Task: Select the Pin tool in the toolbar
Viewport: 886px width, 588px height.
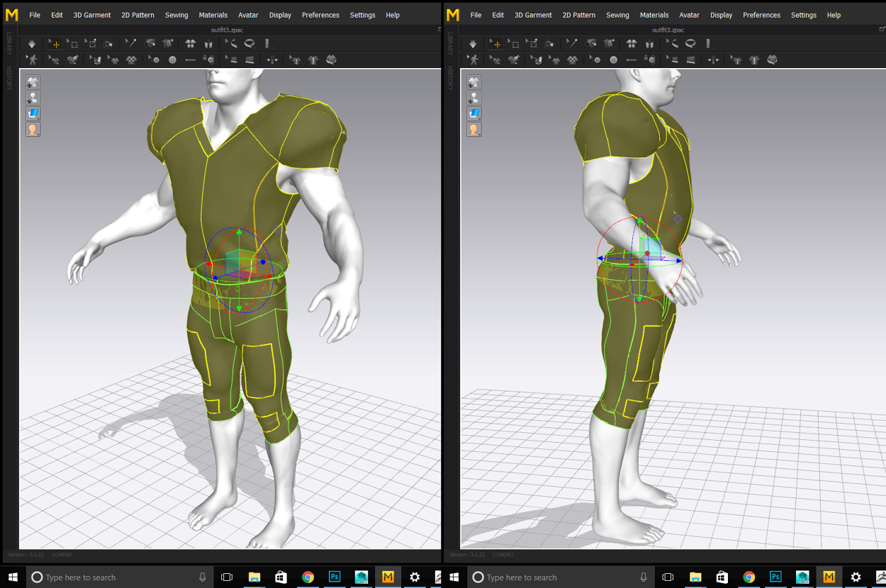Action: tap(130, 43)
